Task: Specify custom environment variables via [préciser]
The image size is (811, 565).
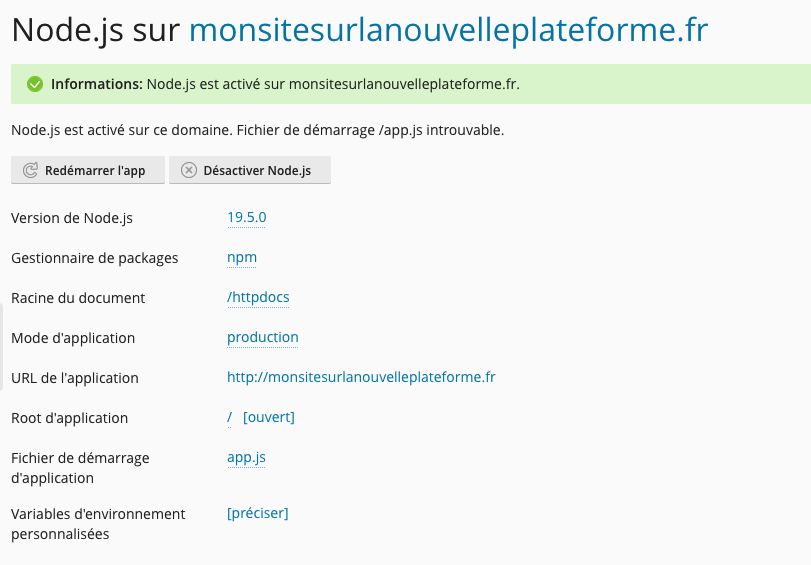Action: (x=258, y=513)
